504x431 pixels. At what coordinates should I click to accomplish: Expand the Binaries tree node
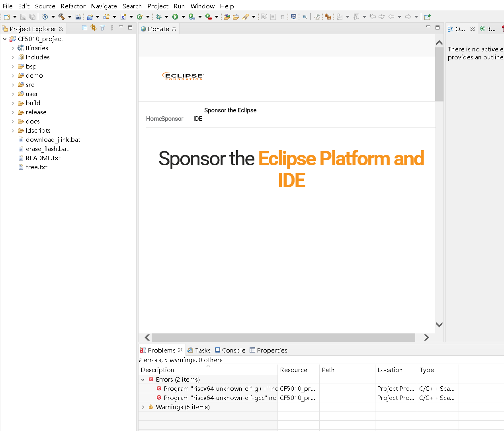(x=13, y=48)
